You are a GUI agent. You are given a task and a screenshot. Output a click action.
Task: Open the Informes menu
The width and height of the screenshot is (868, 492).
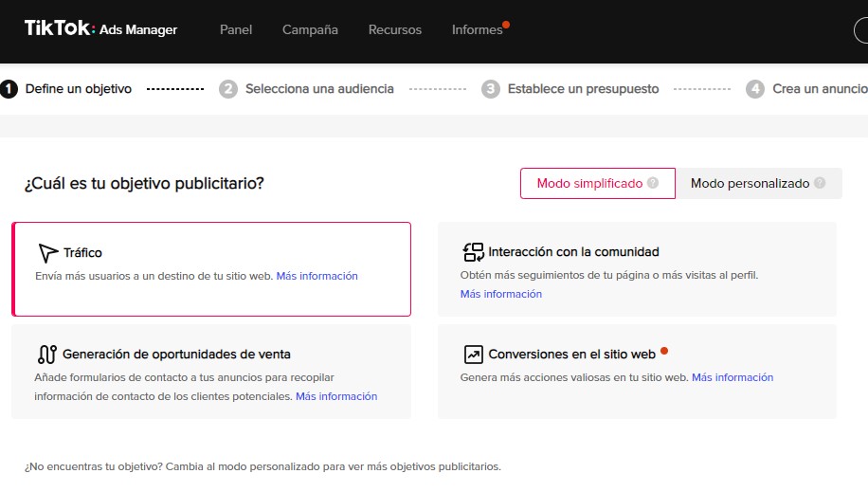coord(477,29)
